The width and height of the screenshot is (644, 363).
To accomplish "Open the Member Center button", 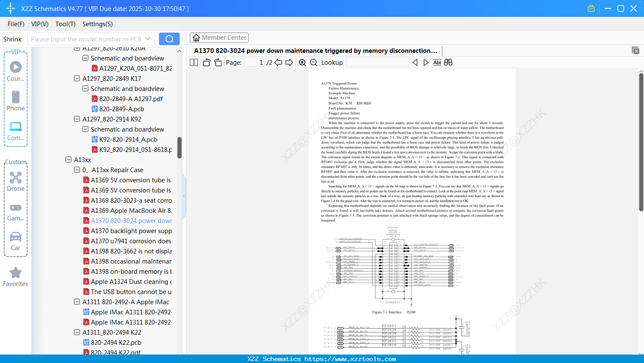I will click(x=219, y=38).
